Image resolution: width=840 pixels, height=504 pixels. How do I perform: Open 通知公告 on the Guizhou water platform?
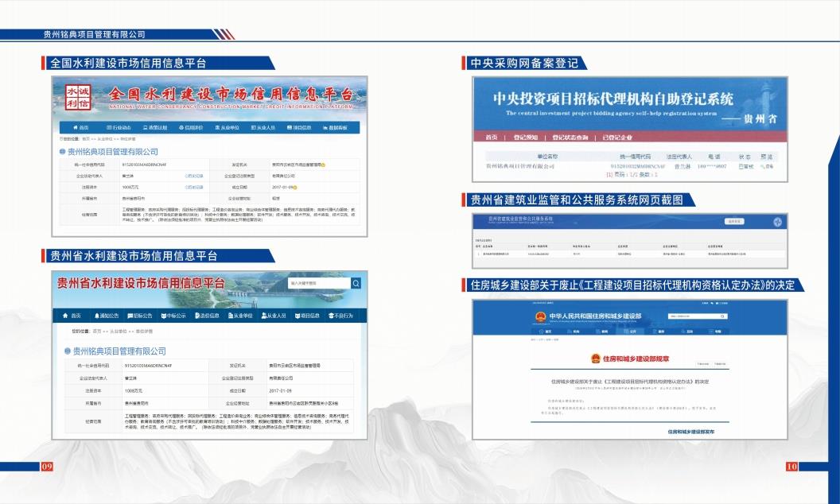pos(106,316)
